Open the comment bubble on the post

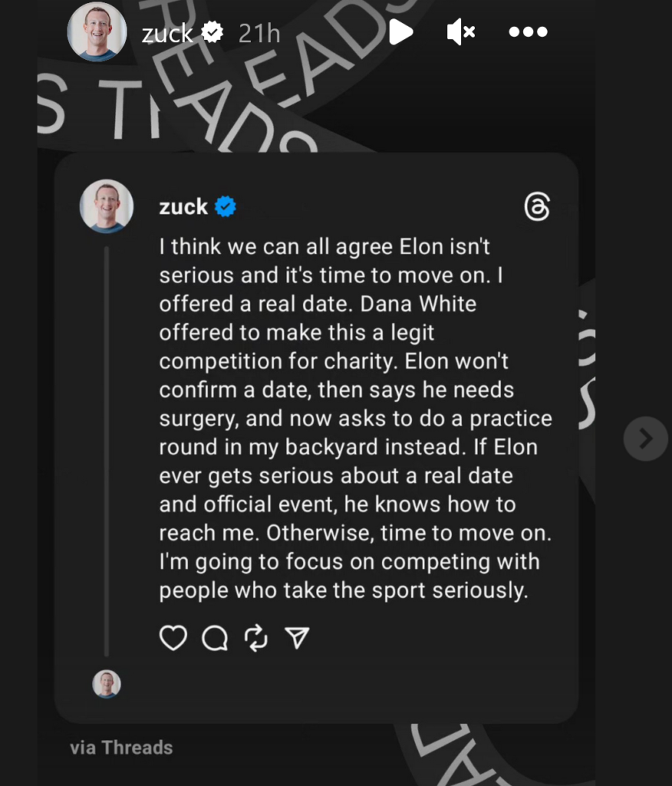coord(215,638)
